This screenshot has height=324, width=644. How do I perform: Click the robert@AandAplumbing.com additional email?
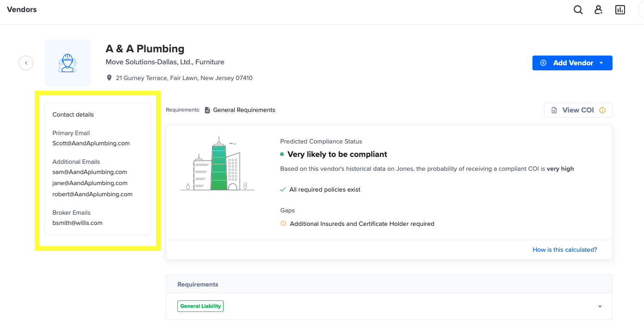point(93,194)
